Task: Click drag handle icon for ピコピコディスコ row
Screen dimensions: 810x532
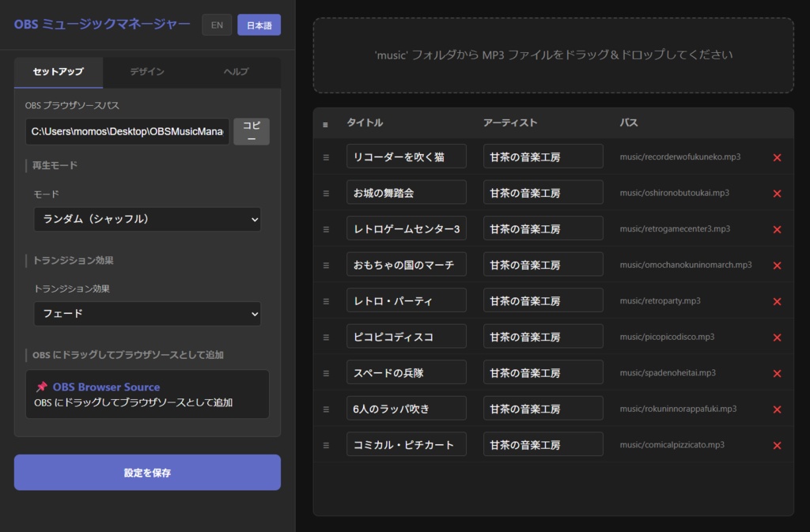Action: [327, 336]
